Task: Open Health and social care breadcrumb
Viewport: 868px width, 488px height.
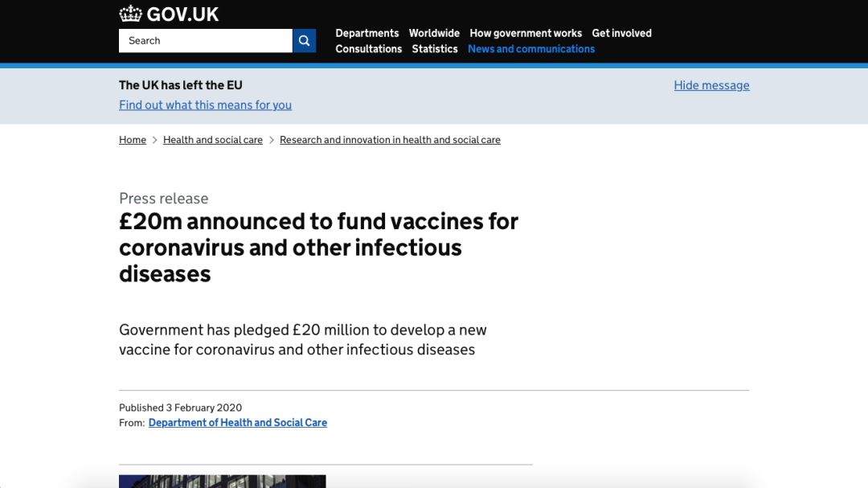Action: click(x=212, y=140)
